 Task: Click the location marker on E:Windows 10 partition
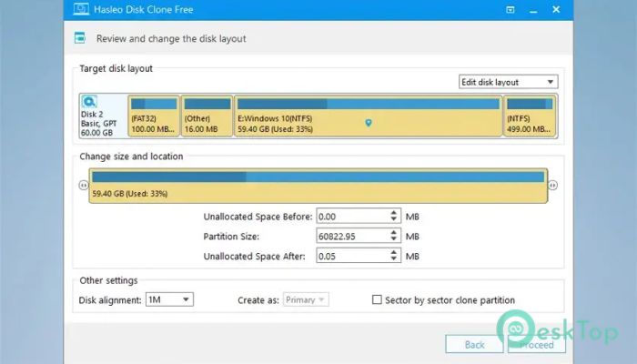pyautogui.click(x=369, y=123)
